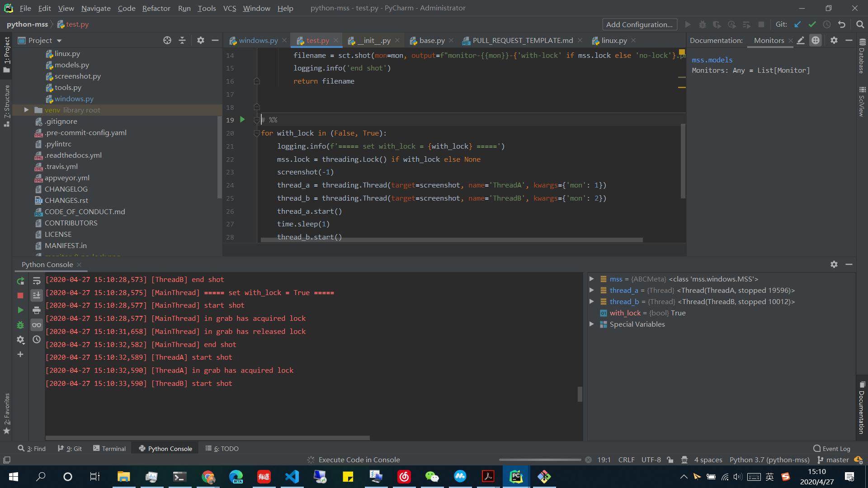Toggle scroll to end of console
This screenshot has height=488, width=868.
click(x=37, y=296)
